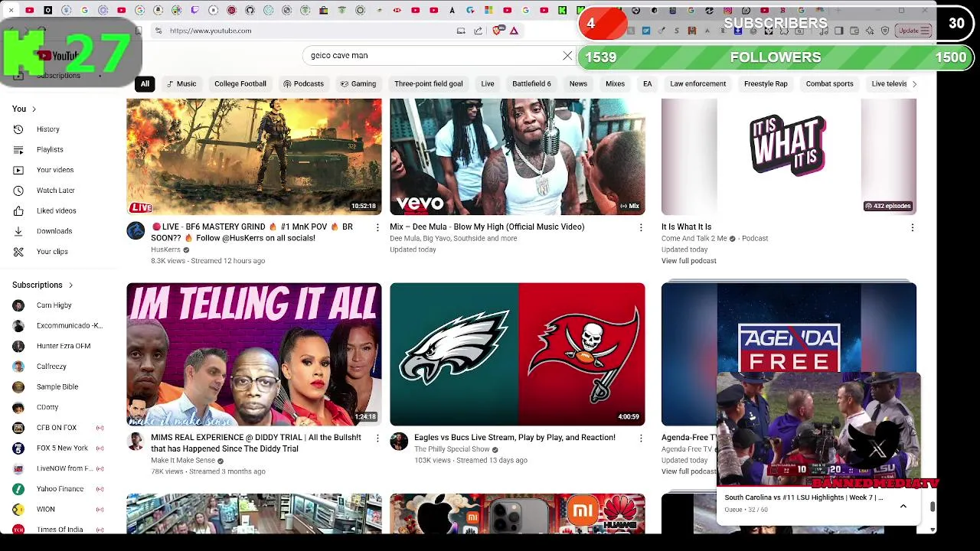Play the BF6 Mastery Grind live thumbnail
This screenshot has width=980, height=551.
tap(253, 157)
